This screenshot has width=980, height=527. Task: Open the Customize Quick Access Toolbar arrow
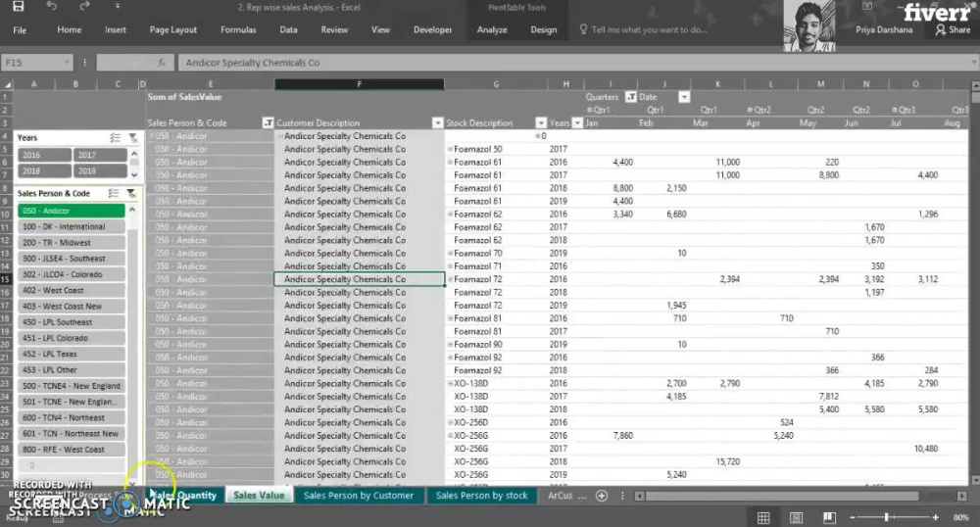click(x=117, y=7)
